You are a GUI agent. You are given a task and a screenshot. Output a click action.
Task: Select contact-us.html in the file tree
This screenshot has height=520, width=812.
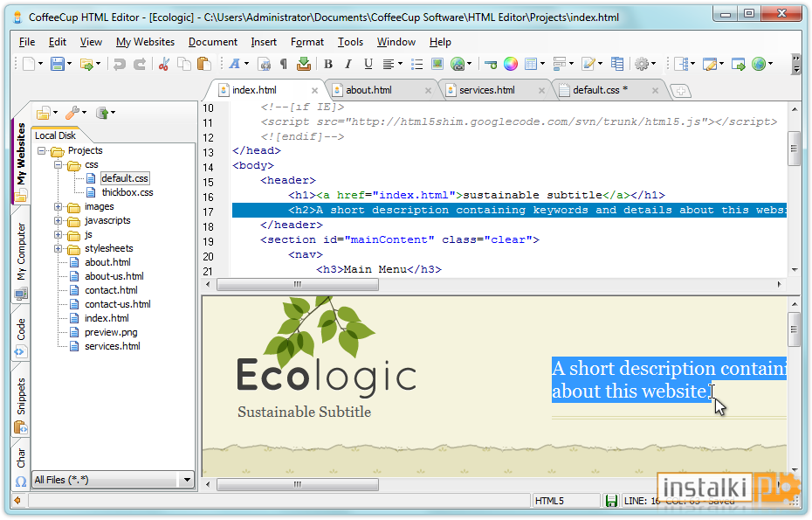click(118, 305)
